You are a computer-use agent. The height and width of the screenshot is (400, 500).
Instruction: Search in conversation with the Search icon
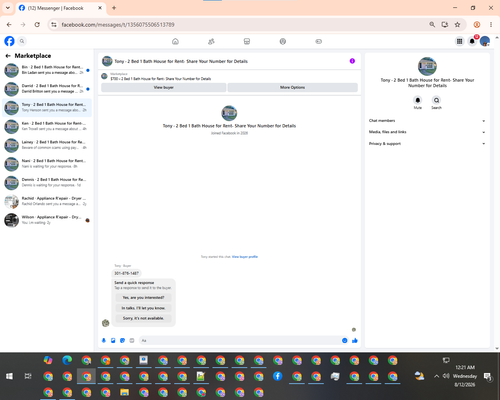pos(436,100)
